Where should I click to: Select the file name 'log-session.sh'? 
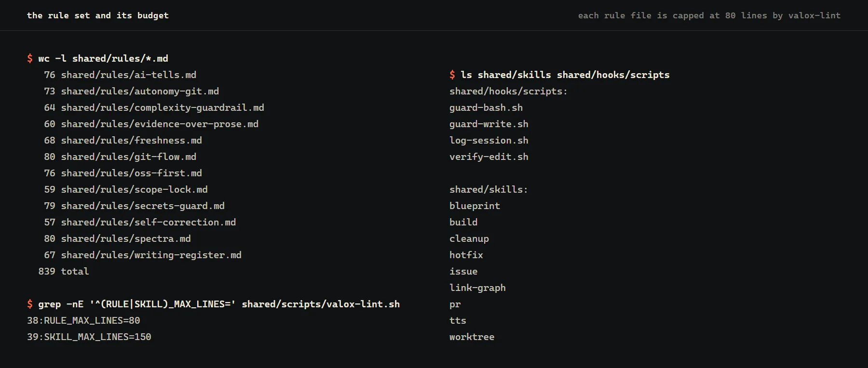[489, 140]
